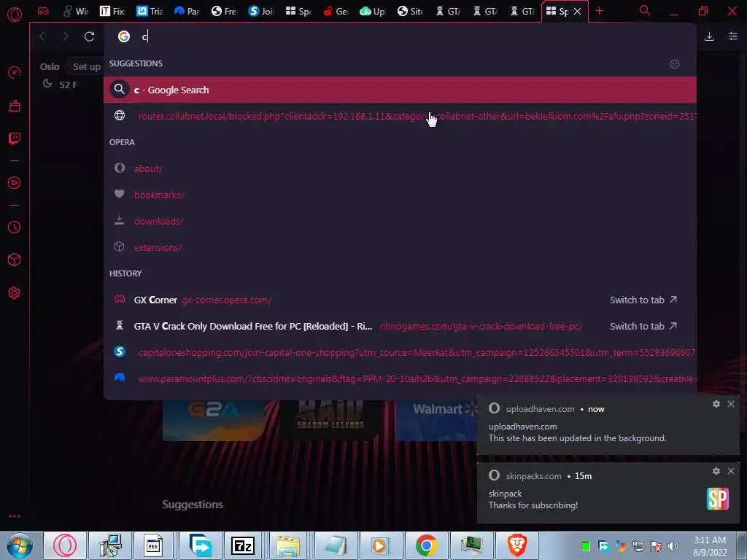
Task: Open Settings gear in sidebar
Action: (x=15, y=293)
